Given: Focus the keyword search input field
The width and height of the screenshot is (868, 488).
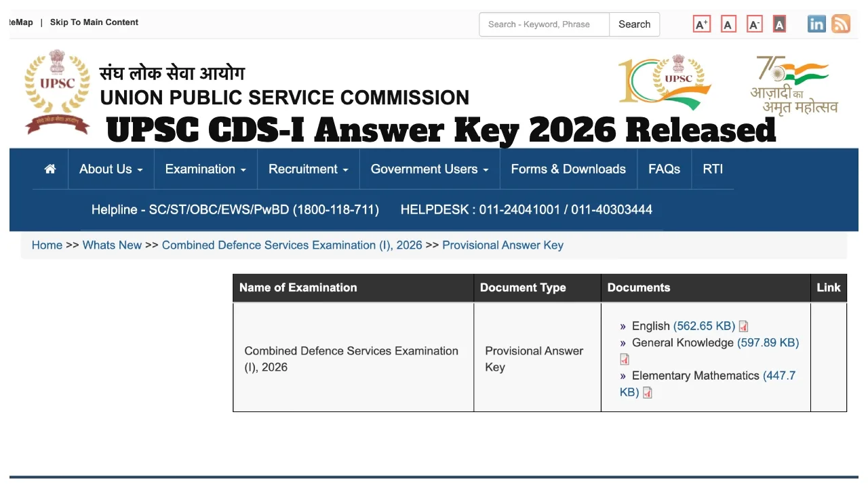Looking at the screenshot, I should (x=545, y=24).
